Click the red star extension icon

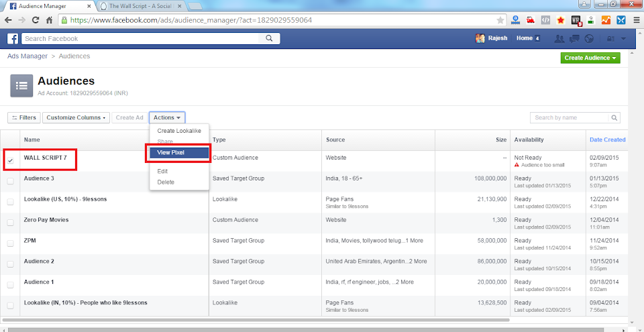tap(560, 19)
